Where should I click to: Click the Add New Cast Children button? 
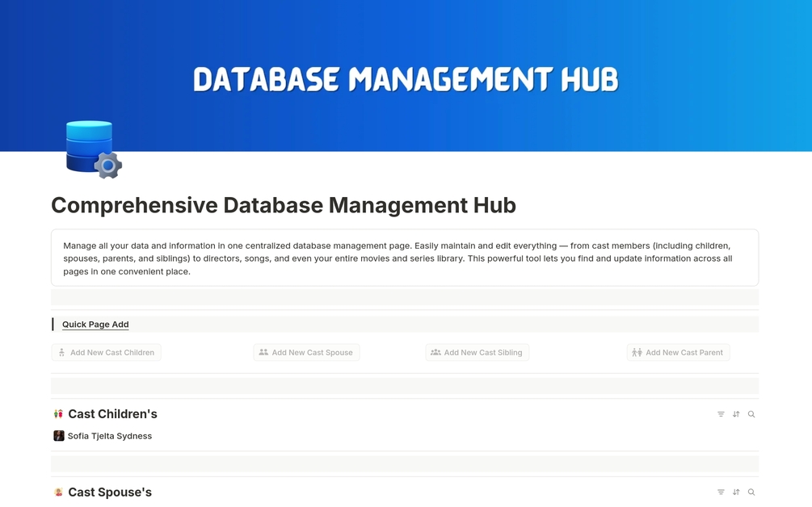click(106, 352)
